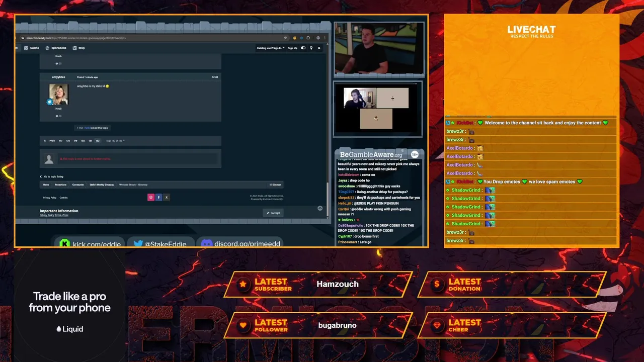644x362 pixels.
Task: Open the browser extensions puzzle icon
Action: 308,38
